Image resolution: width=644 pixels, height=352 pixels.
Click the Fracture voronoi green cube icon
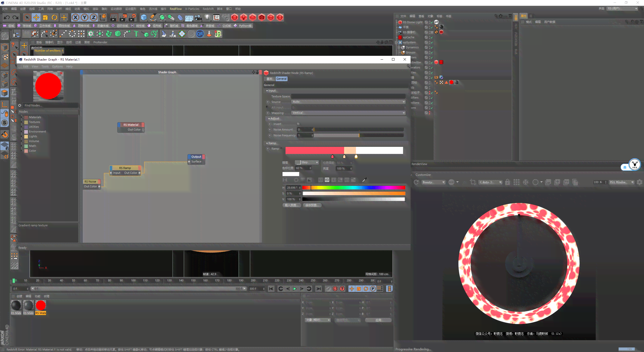coord(118,34)
